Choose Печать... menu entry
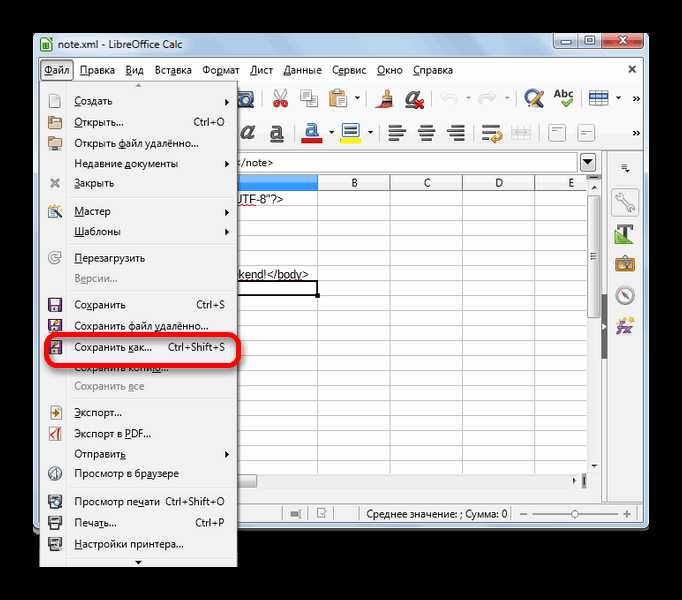The height and width of the screenshot is (600, 682). click(x=139, y=523)
